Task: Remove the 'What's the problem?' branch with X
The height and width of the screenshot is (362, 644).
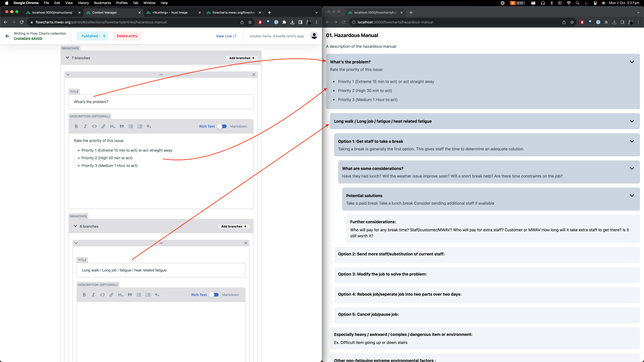Action: 254,75
